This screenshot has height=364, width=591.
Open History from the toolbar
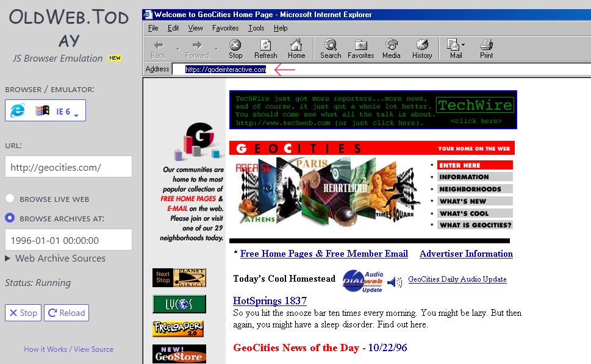[x=422, y=49]
